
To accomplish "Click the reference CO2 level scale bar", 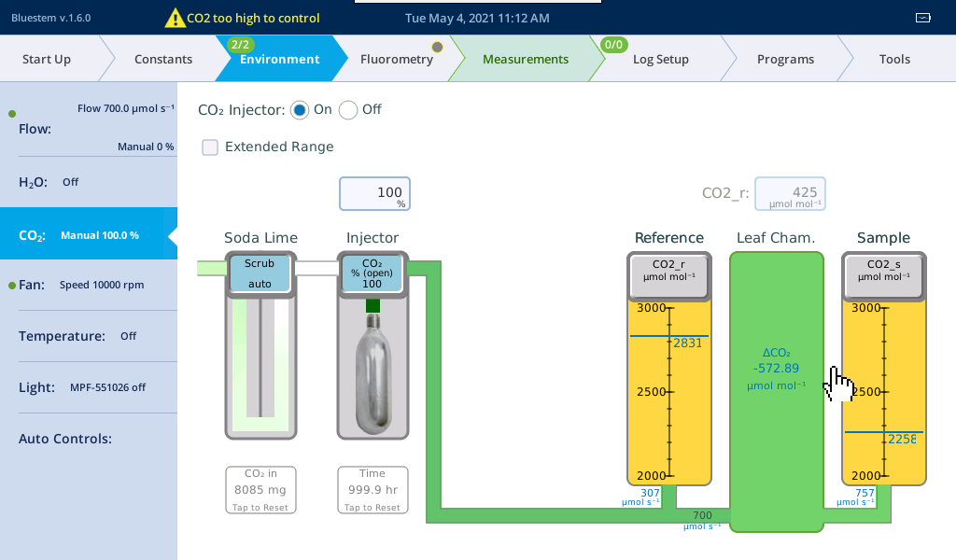I will pyautogui.click(x=668, y=392).
